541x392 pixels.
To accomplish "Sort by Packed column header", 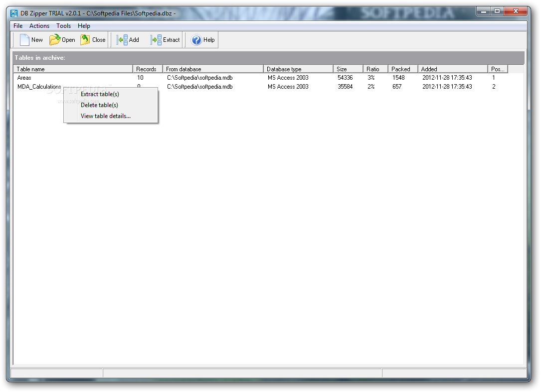I will coord(403,69).
